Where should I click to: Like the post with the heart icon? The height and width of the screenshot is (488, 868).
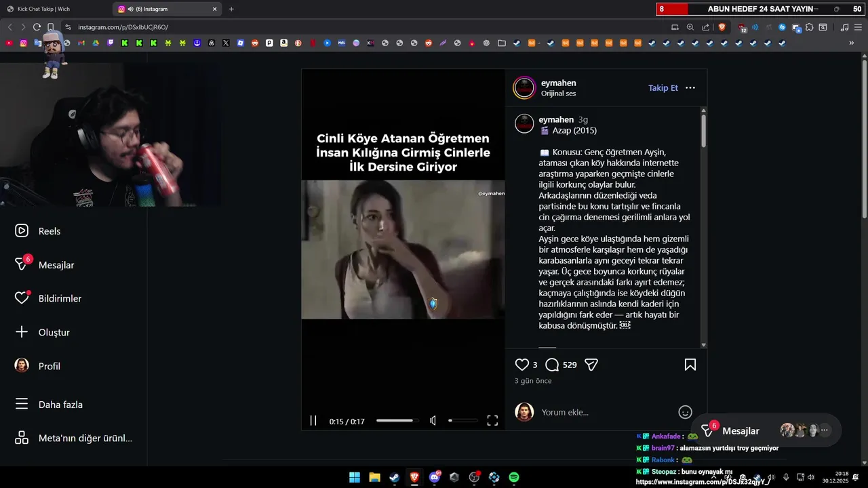[522, 365]
